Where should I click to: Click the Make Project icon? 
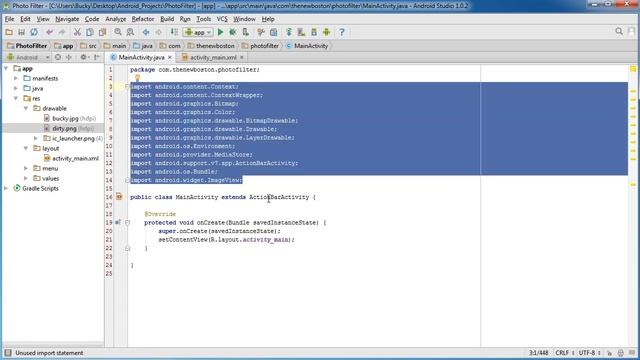(x=174, y=32)
